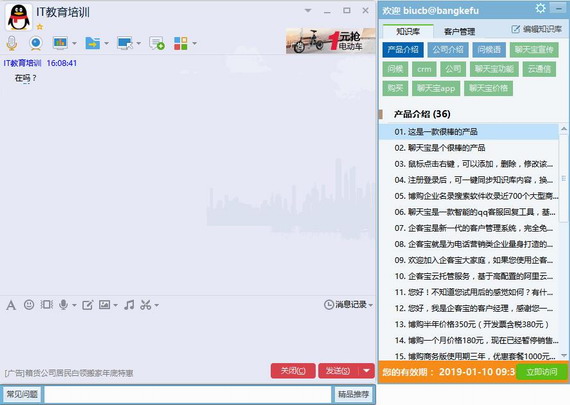Open the bottom advertisement link about 搬家年底特惠
The width and height of the screenshot is (570, 405).
coord(69,373)
